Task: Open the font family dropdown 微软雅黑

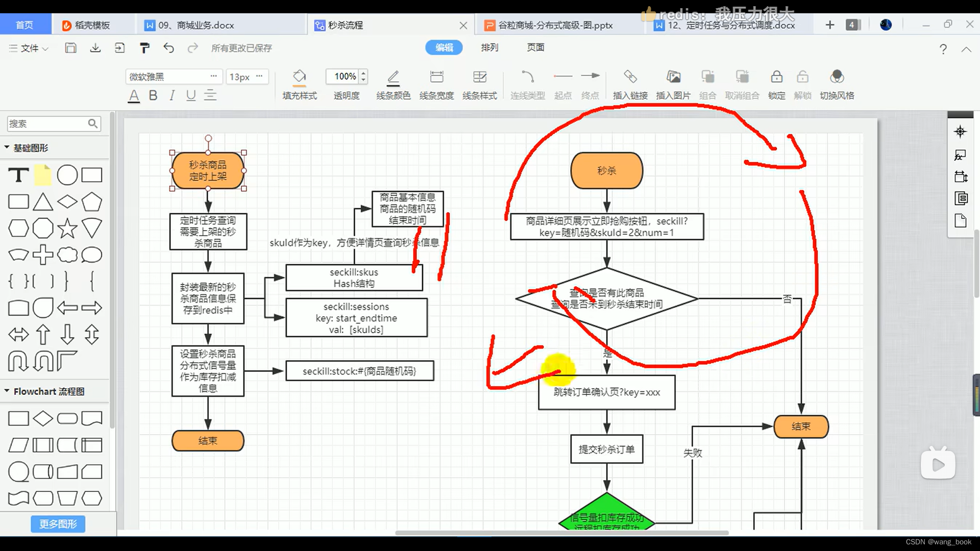Action: [x=174, y=77]
